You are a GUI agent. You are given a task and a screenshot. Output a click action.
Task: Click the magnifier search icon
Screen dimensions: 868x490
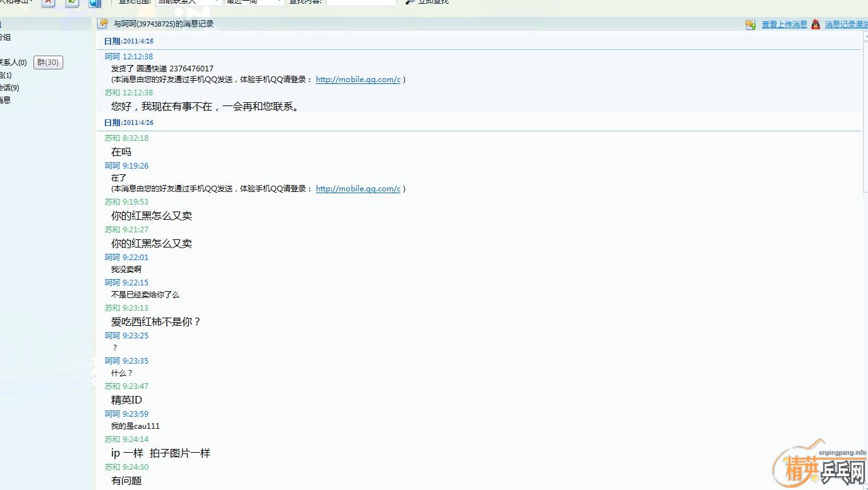410,2
